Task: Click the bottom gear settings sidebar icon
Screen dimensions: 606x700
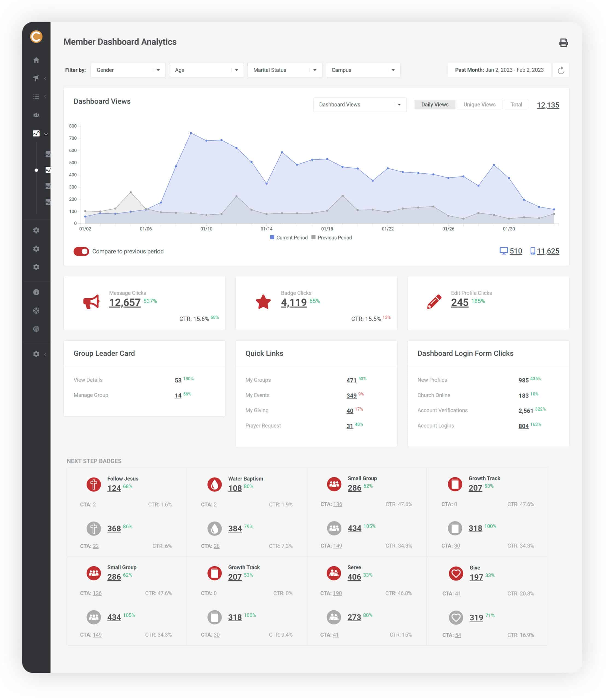Action: tap(36, 354)
